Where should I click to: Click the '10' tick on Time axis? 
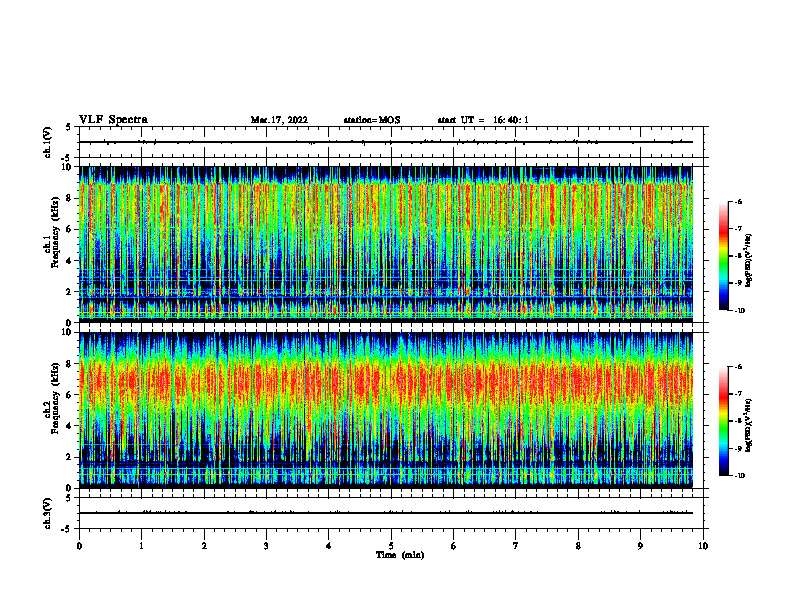pos(703,546)
